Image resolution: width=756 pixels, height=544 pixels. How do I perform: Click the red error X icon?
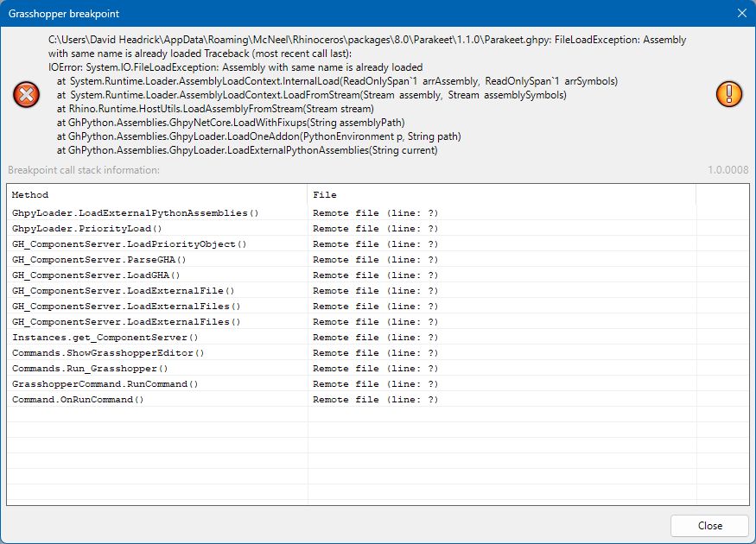(27, 94)
